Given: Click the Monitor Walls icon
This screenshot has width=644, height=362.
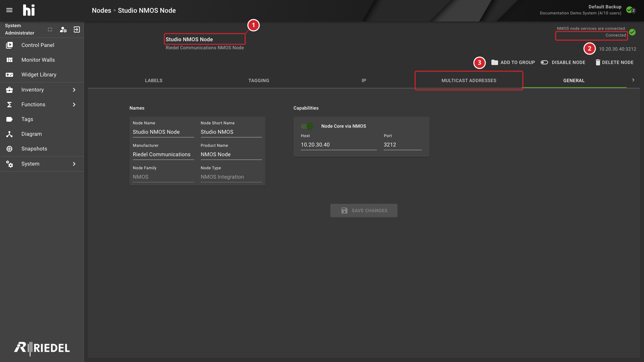Looking at the screenshot, I should point(9,60).
